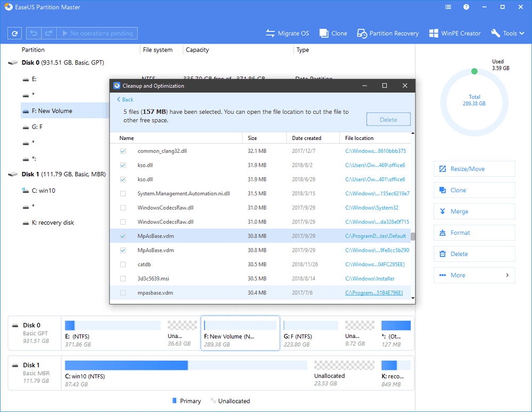The height and width of the screenshot is (412, 532).
Task: Check mpasbase.vdm 2017/7/6 checkbox
Action: click(123, 293)
